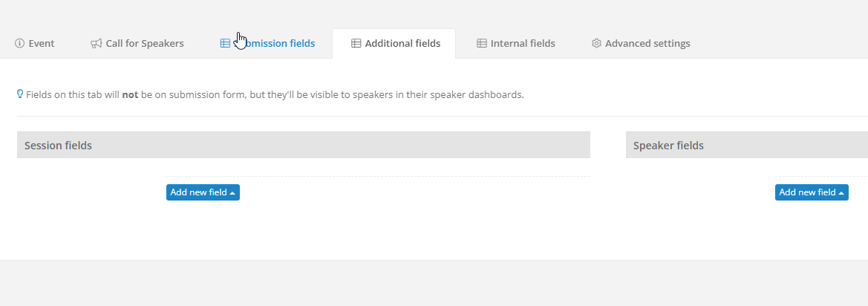Click the table icon beside Submission fields

pos(225,43)
